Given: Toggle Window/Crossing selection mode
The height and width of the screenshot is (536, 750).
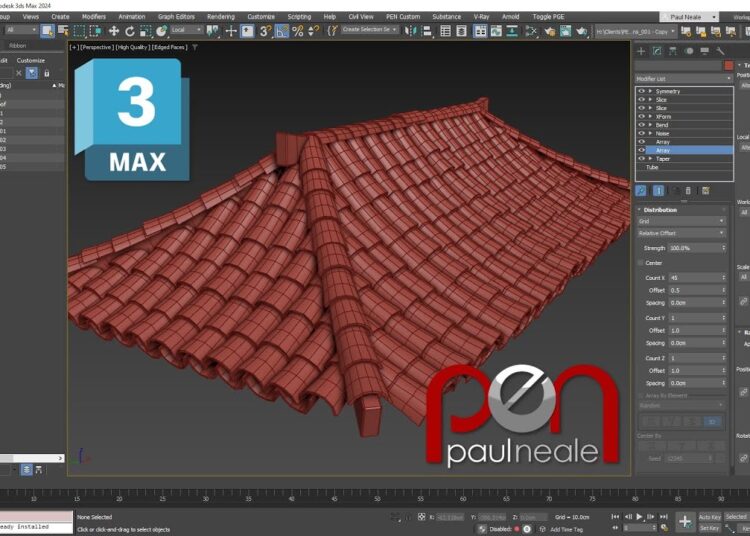Looking at the screenshot, I should [95, 31].
